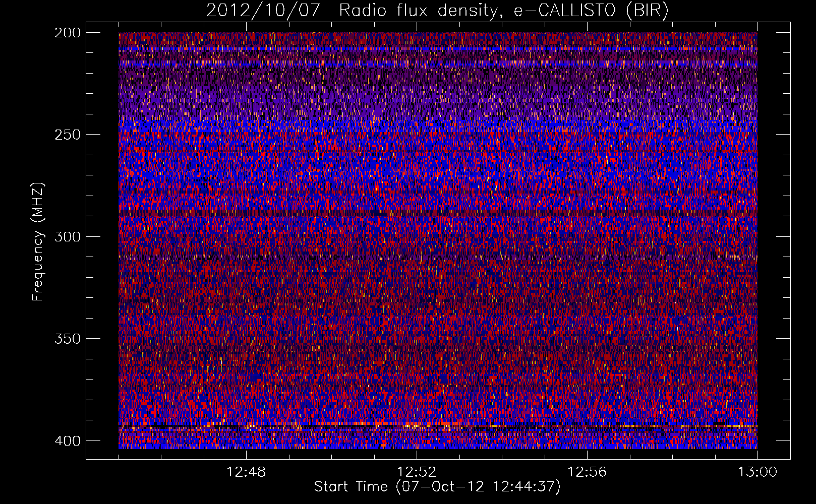Select the '200' frequency axis label
The image size is (816, 504).
pyautogui.click(x=67, y=33)
